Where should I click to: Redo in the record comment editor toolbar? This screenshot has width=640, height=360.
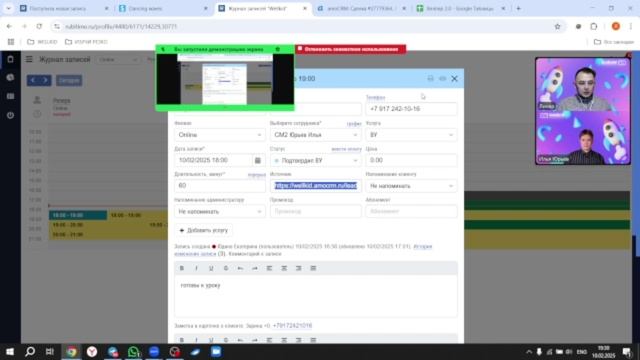[255, 268]
